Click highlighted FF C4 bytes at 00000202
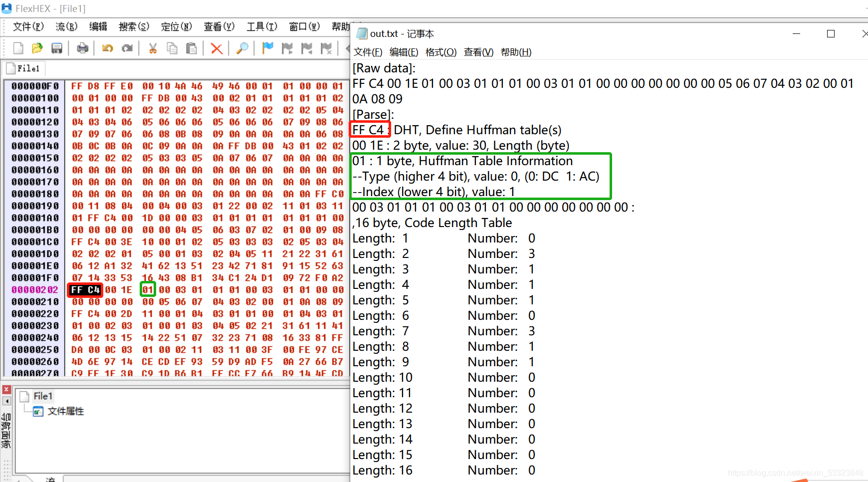868x482 pixels. point(85,290)
